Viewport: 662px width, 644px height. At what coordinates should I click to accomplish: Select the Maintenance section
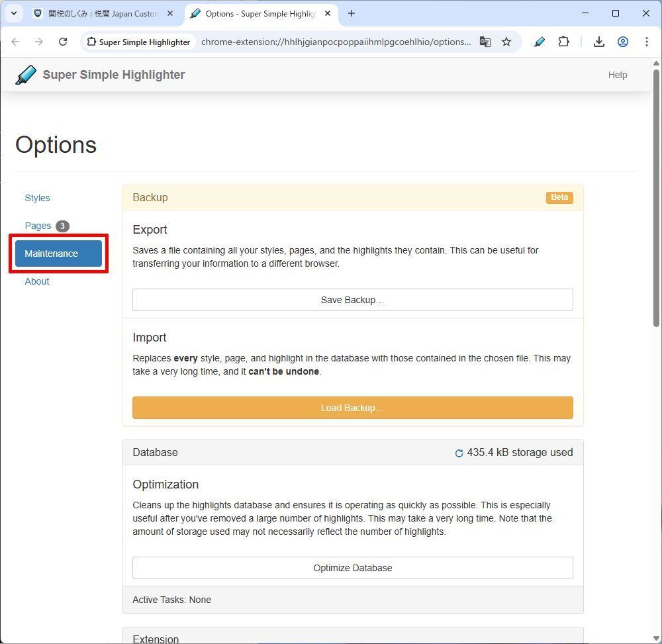59,253
